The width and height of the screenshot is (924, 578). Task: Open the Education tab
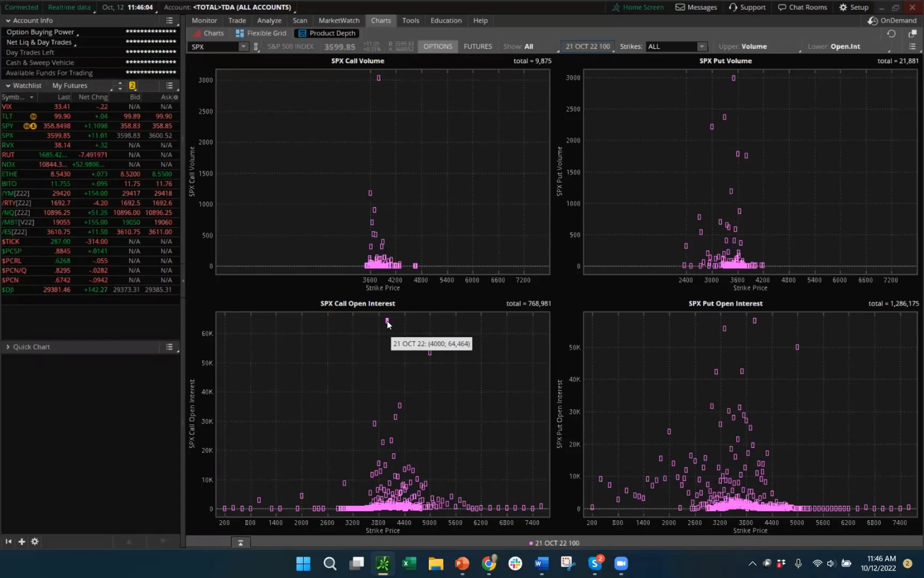446,20
